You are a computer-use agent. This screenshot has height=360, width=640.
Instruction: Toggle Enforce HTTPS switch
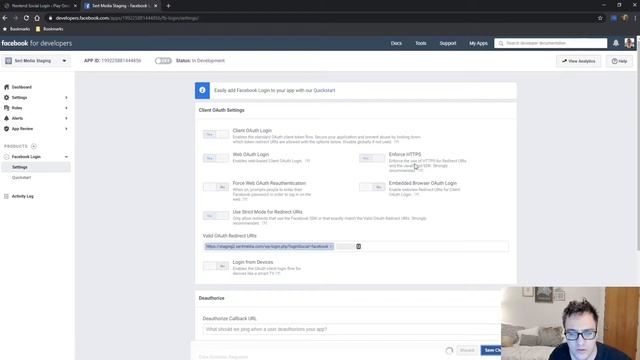click(x=372, y=158)
